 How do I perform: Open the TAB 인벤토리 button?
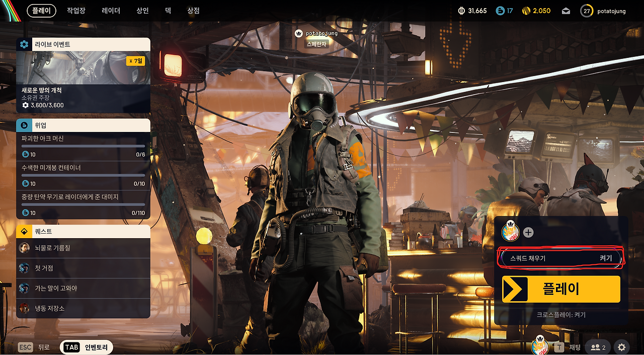click(x=87, y=347)
